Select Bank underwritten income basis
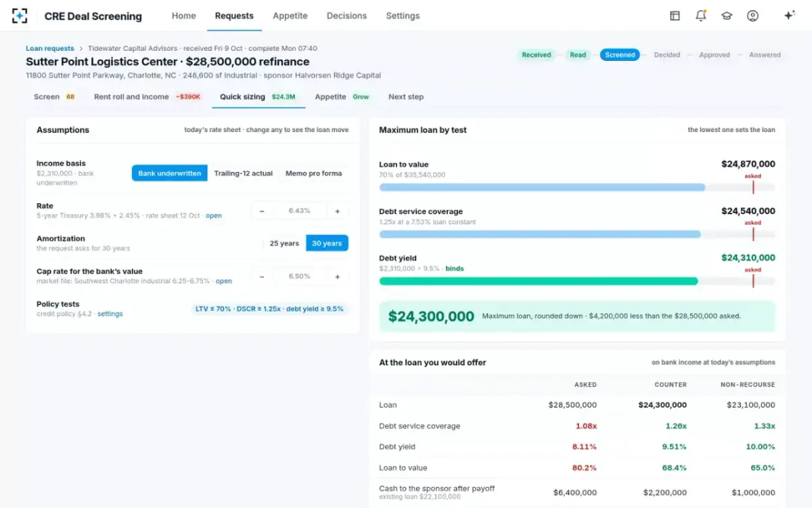Image resolution: width=812 pixels, height=508 pixels. click(x=170, y=173)
